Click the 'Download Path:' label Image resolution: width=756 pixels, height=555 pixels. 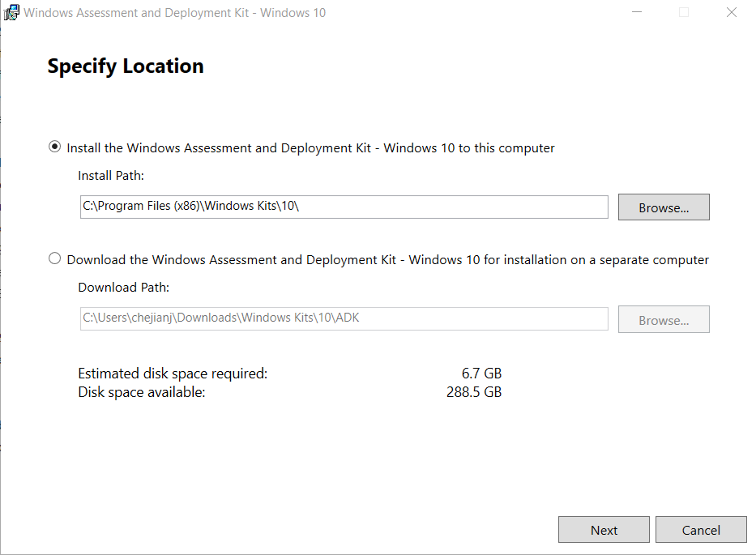point(123,288)
